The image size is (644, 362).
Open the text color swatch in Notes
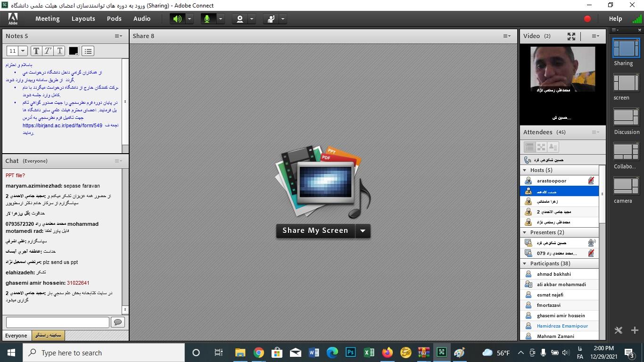[x=74, y=51]
